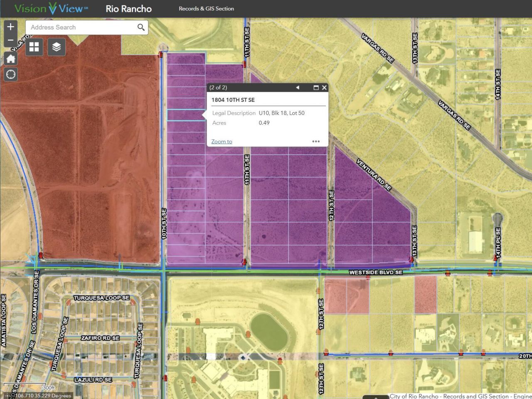
Task: Open the basemap gallery grid icon
Action: point(34,47)
